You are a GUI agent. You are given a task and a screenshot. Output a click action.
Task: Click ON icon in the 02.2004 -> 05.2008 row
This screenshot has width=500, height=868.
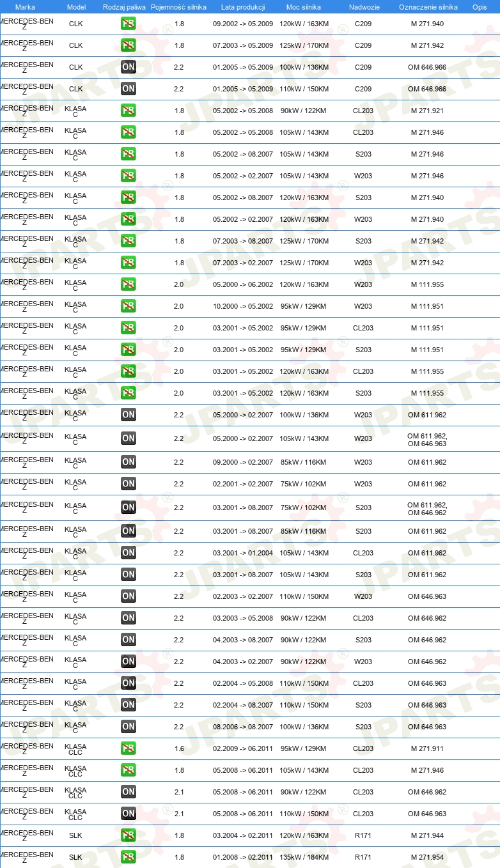[129, 683]
